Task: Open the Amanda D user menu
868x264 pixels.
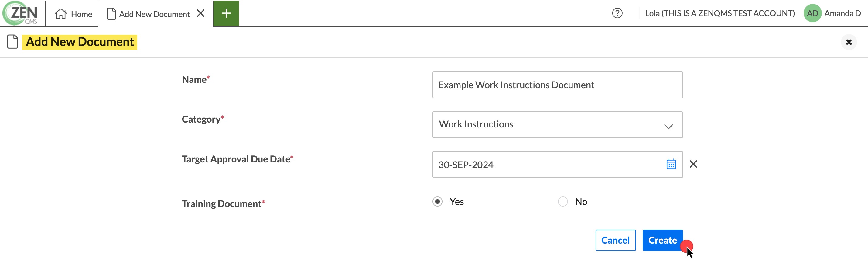Action: (842, 13)
